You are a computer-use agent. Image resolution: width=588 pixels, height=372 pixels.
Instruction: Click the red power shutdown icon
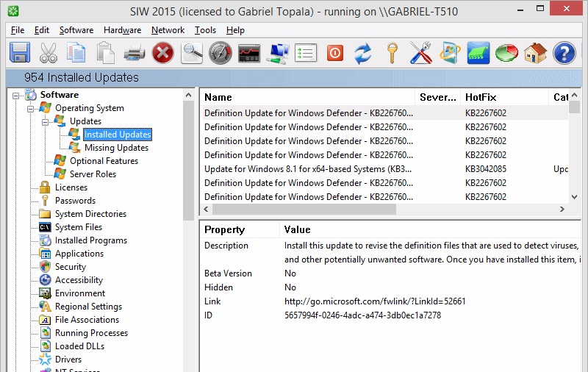point(335,53)
